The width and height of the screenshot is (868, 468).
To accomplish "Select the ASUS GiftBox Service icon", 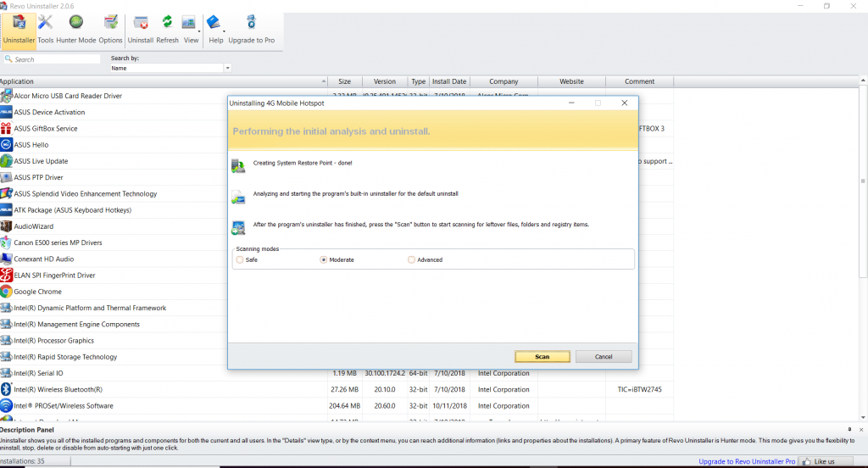I will tap(6, 129).
